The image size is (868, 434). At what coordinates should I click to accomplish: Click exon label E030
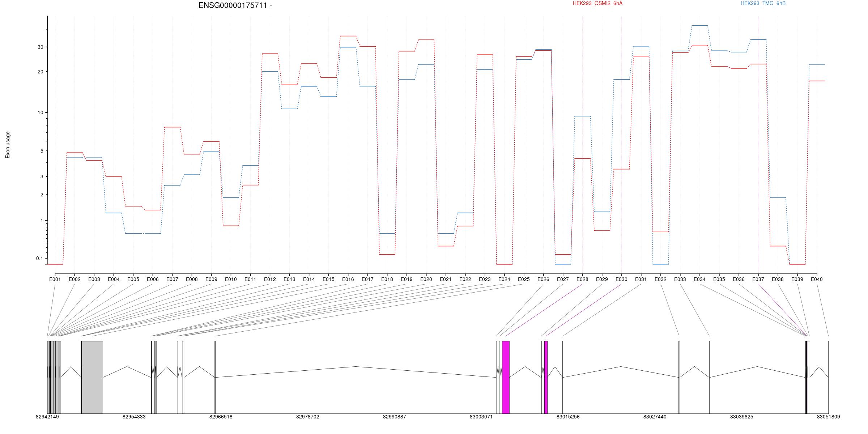pos(621,279)
